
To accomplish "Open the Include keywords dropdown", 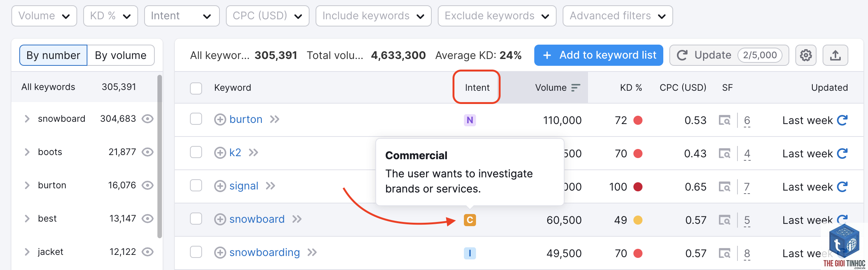I will pos(373,16).
